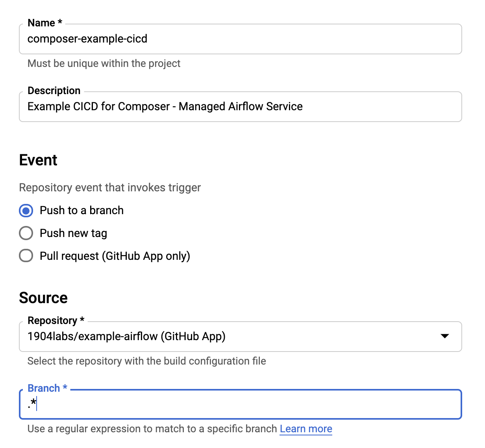Click "Repository event that invokes trigger" text

coord(110,187)
